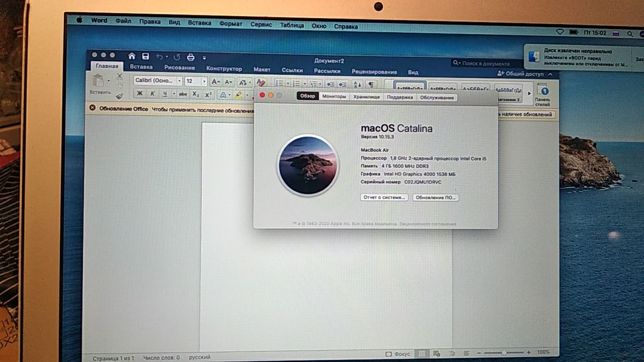Expand the styles gallery arrow
This screenshot has height=362, width=644.
click(x=529, y=93)
